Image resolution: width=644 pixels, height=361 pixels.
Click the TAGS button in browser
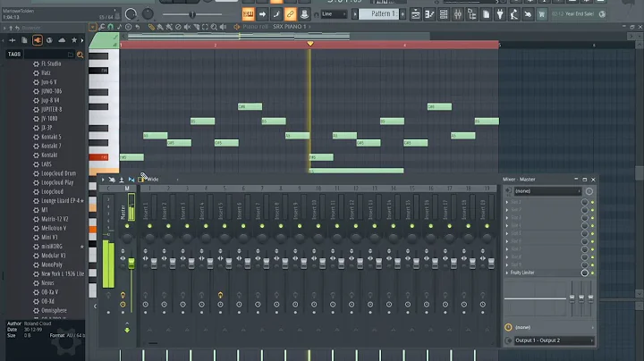click(14, 55)
